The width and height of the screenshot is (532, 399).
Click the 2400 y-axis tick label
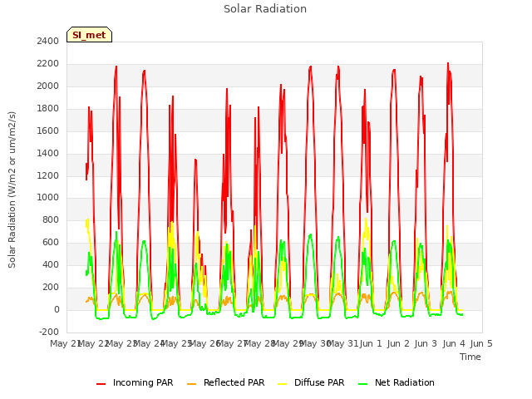pyautogui.click(x=48, y=41)
